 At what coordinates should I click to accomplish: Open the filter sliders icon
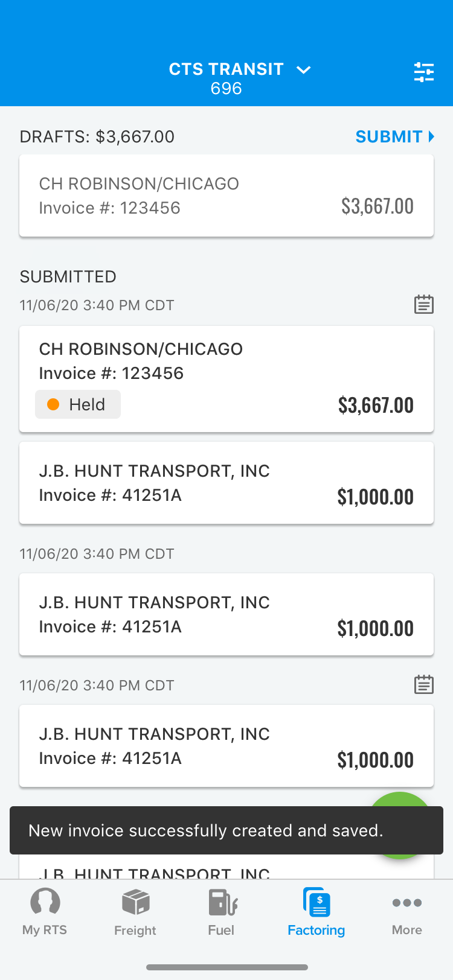424,72
